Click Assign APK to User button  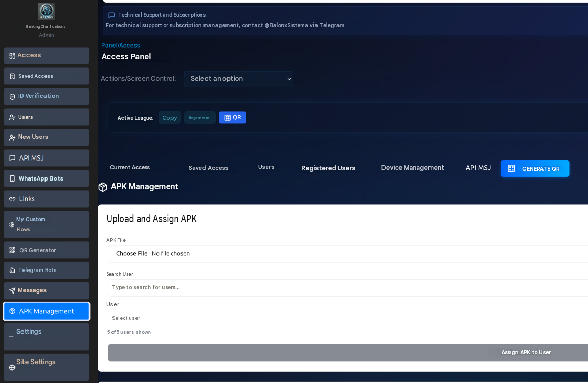click(348, 353)
